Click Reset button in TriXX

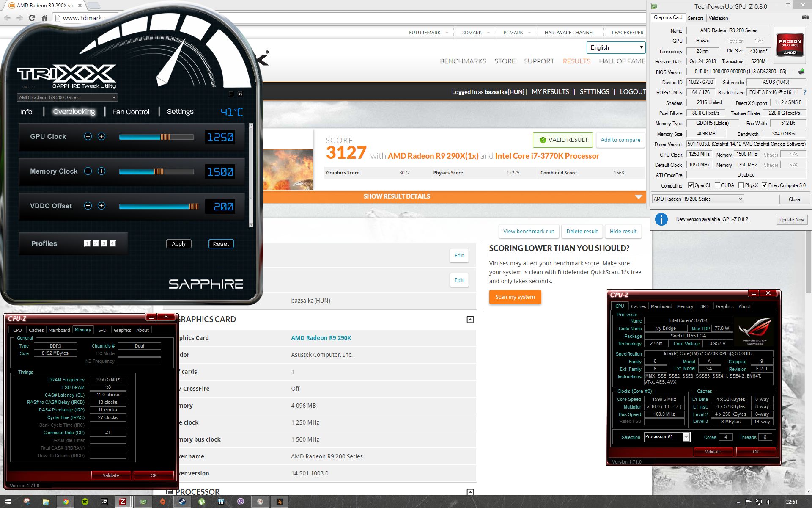tap(221, 244)
